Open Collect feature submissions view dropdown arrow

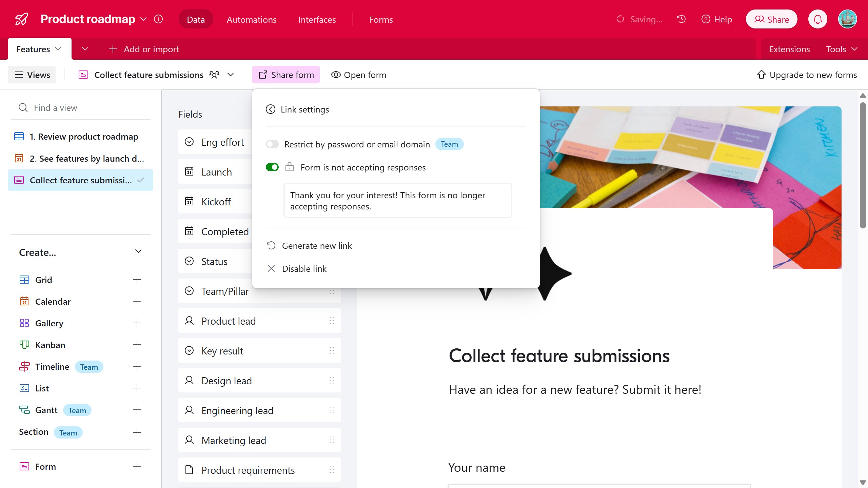[231, 75]
